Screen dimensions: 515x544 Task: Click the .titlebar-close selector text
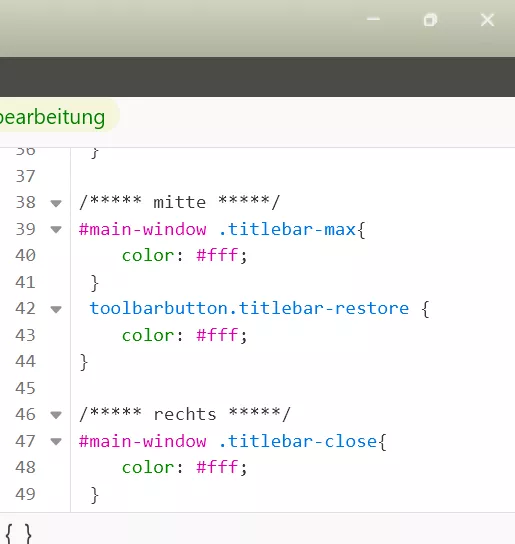298,441
